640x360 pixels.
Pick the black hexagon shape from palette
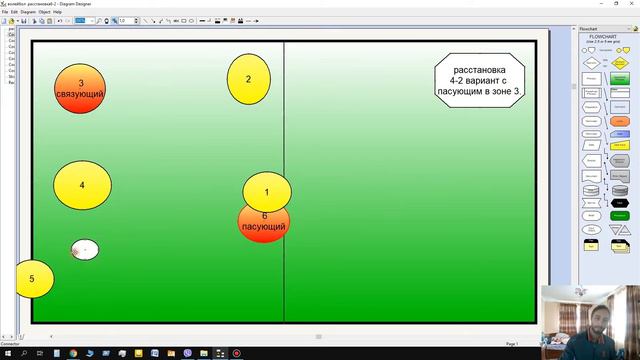point(620,203)
